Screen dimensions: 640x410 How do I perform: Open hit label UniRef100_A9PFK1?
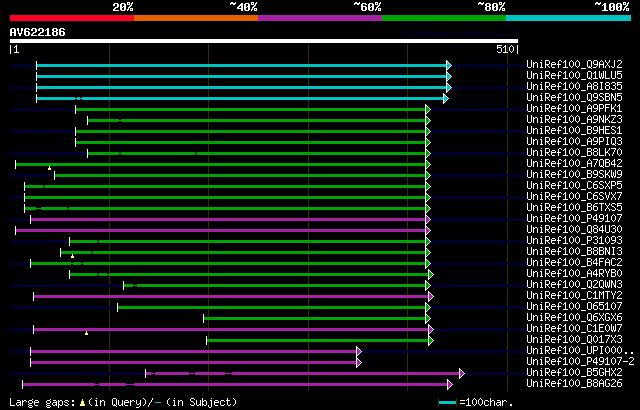coord(574,108)
